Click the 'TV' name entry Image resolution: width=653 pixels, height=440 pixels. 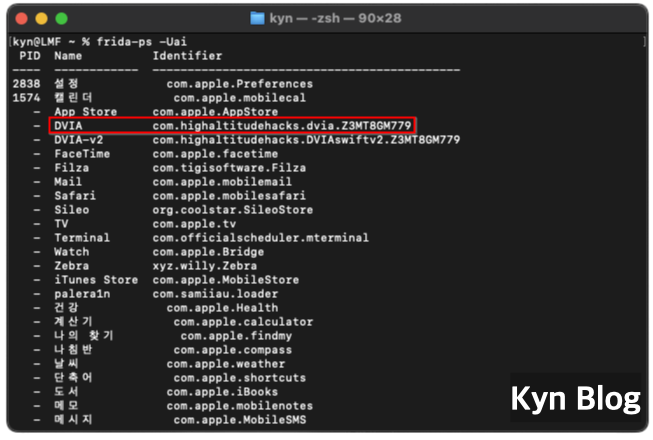[61, 224]
